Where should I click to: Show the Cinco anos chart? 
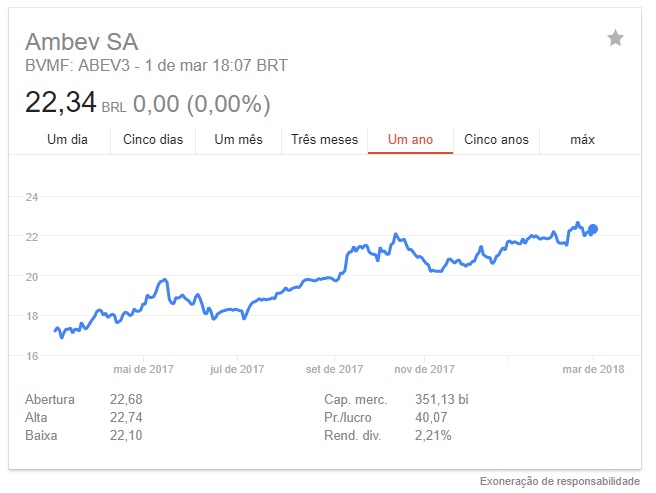point(496,140)
